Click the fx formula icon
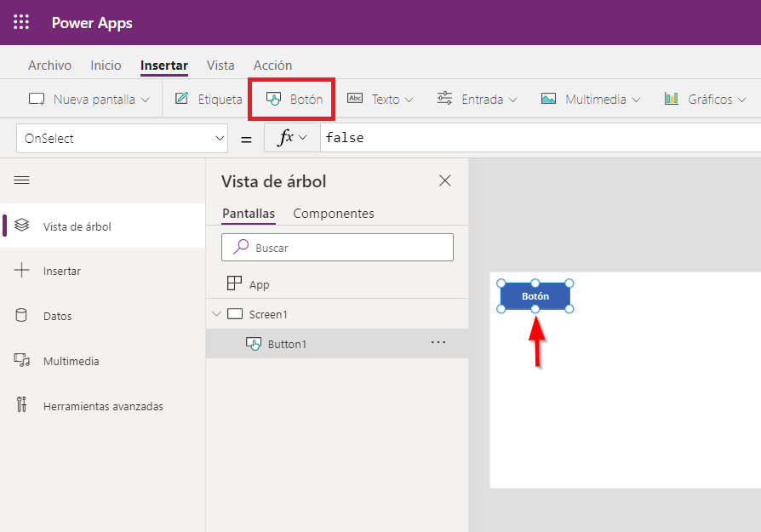The height and width of the screenshot is (532, 761). [x=285, y=137]
